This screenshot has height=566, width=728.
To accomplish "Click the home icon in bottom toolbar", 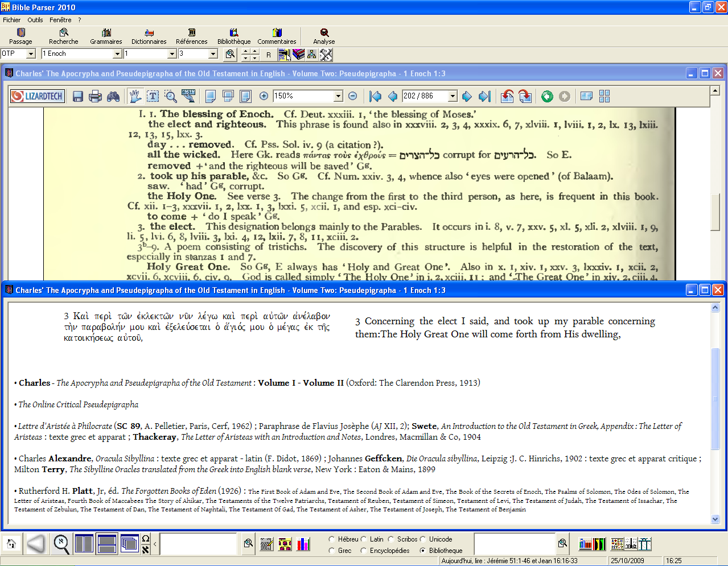I will [11, 544].
